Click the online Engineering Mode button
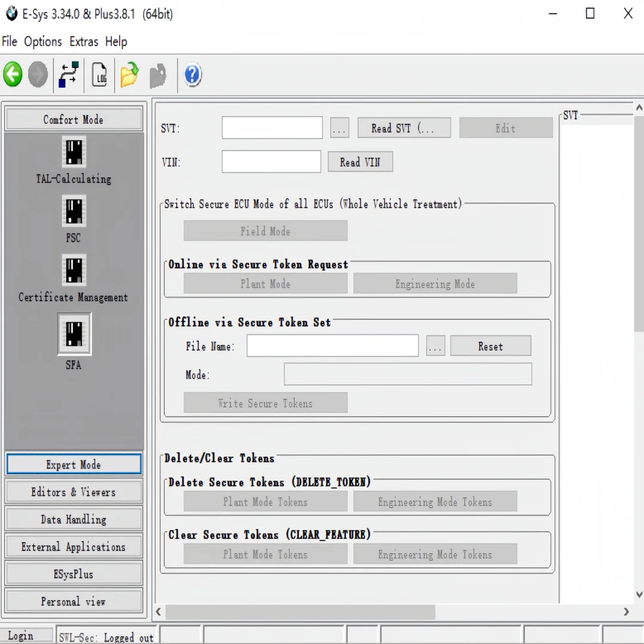Image resolution: width=644 pixels, height=644 pixels. (435, 283)
